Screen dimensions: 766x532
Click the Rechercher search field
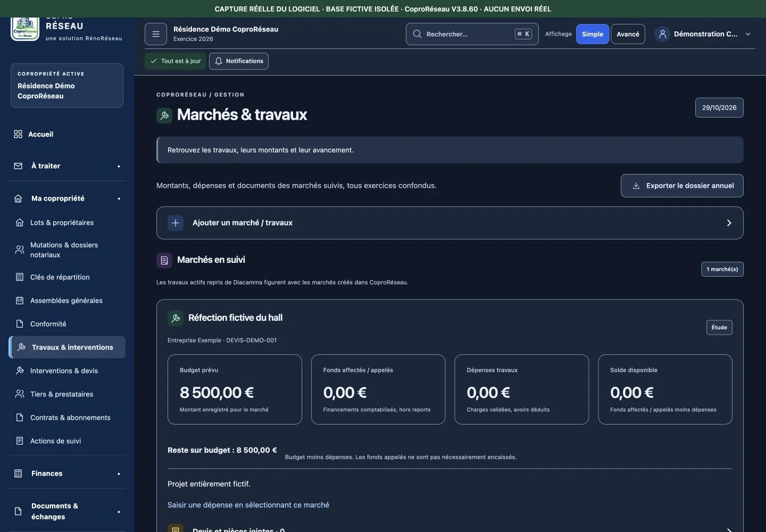tap(472, 34)
